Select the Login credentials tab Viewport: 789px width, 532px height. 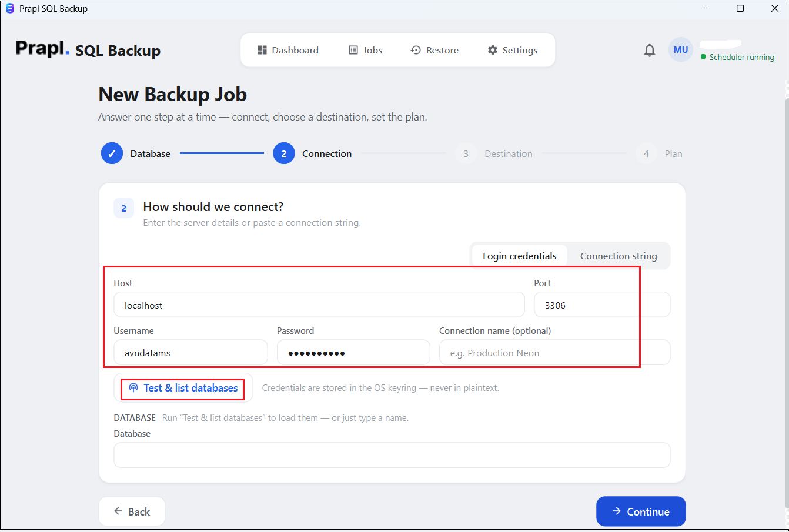click(520, 256)
